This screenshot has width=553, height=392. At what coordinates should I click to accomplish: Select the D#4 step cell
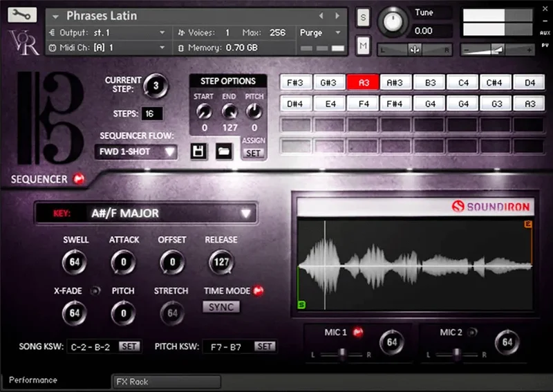pyautogui.click(x=295, y=104)
